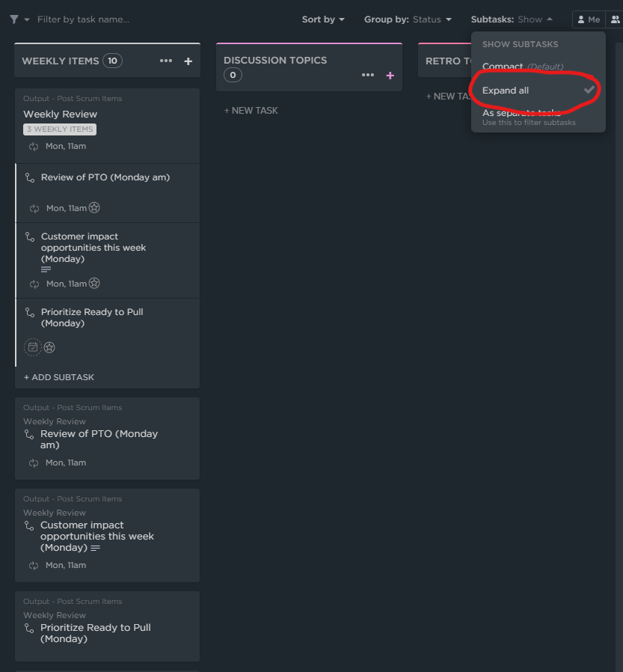
Task: Open Weekly Items column ellipsis menu
Action: tap(166, 61)
